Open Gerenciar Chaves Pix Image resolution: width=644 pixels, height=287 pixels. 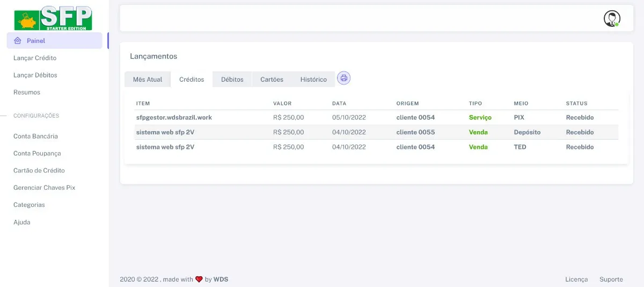(x=45, y=188)
